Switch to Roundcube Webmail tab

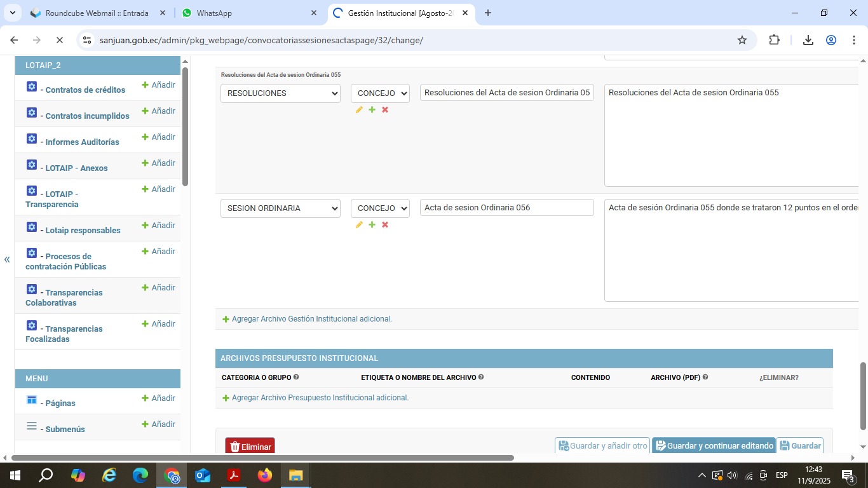point(97,13)
